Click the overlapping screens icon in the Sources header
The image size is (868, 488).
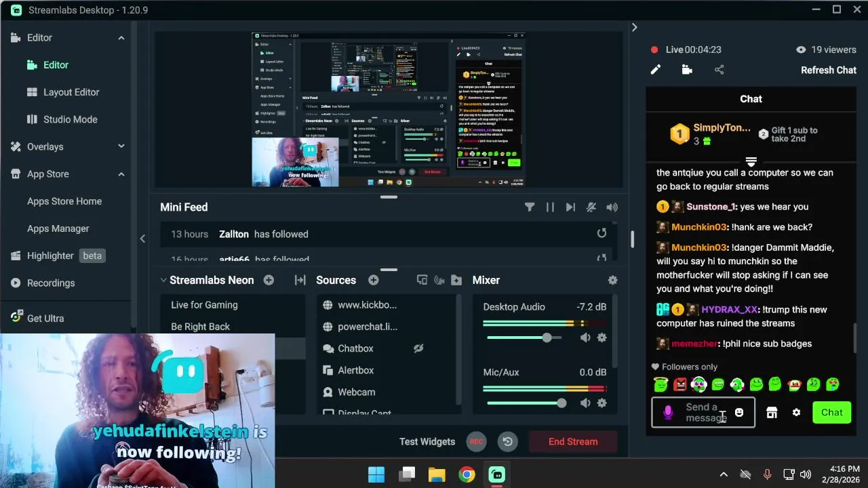coord(422,280)
